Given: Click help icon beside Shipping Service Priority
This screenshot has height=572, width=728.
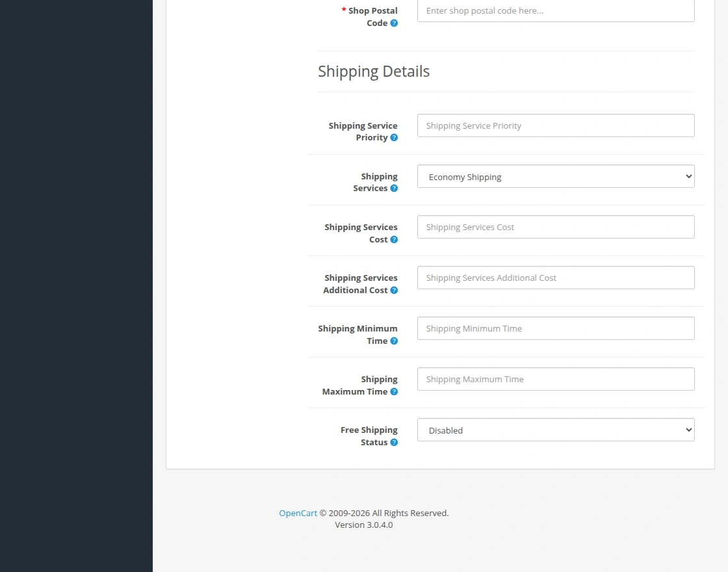Looking at the screenshot, I should point(394,137).
